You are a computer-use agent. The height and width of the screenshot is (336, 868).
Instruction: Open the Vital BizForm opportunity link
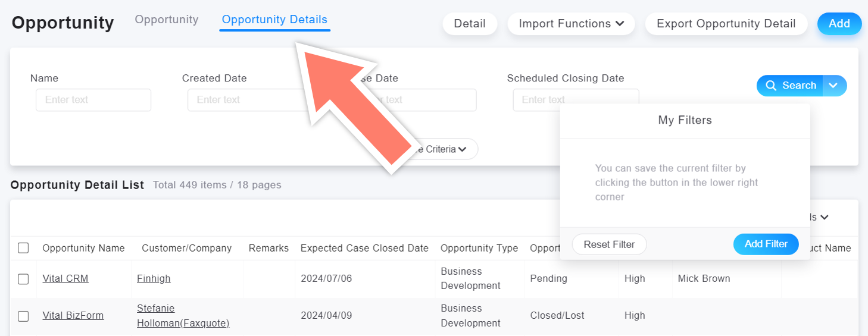point(73,316)
